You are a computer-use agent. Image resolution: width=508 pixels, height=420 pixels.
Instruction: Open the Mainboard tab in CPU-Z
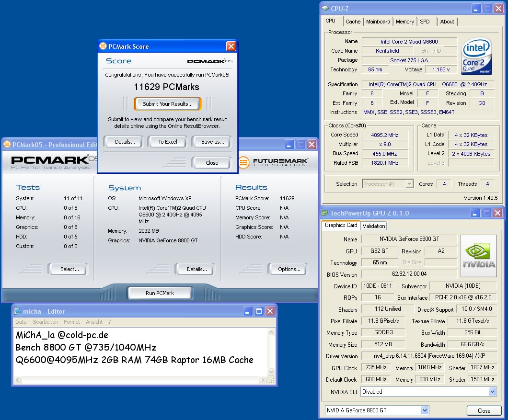click(x=378, y=22)
